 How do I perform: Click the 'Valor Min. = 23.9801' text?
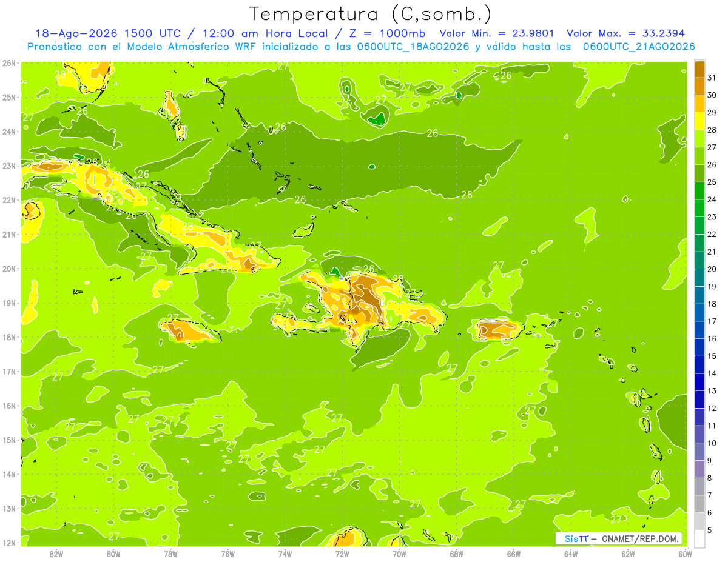(x=498, y=33)
